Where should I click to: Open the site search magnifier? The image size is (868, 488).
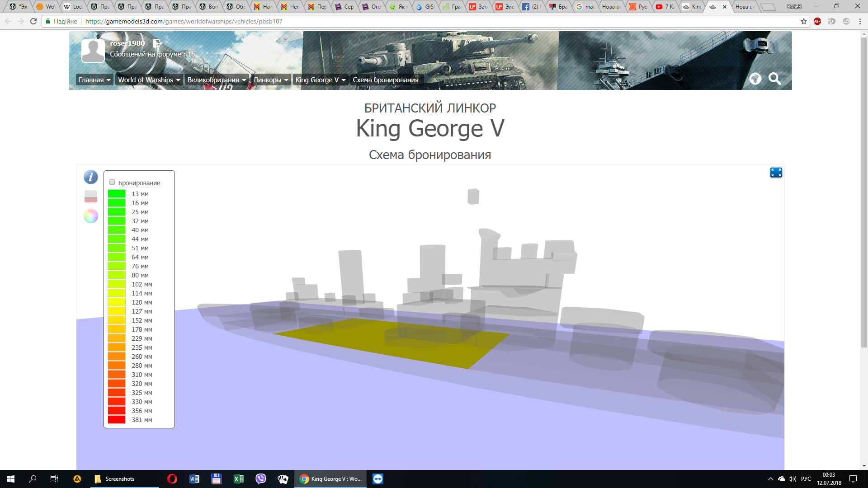click(x=775, y=79)
